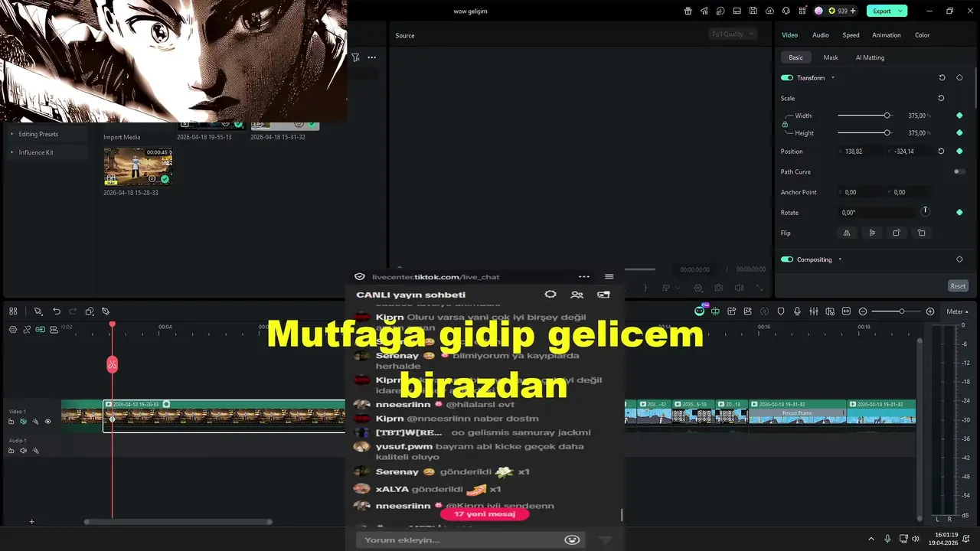Toggle the Compositing switch

(786, 259)
